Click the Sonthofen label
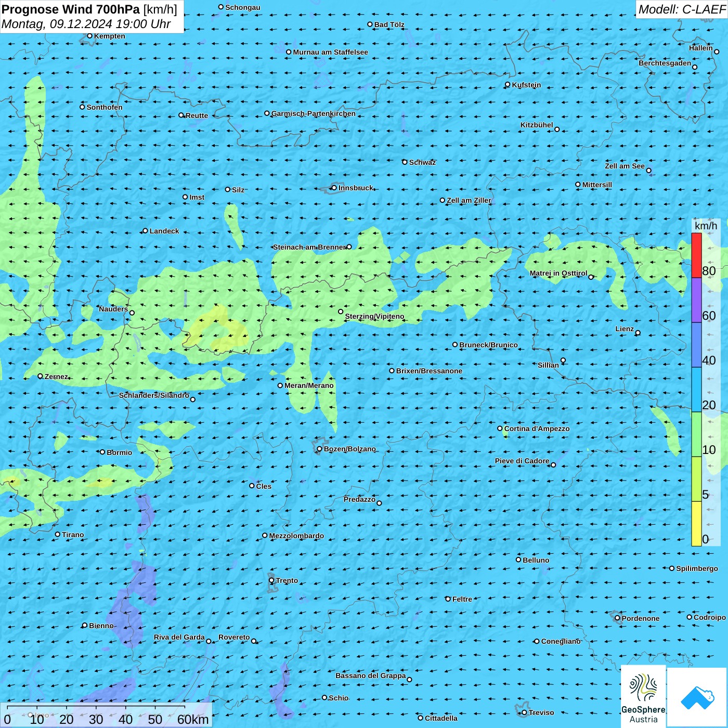The height and width of the screenshot is (728, 728). point(105,107)
